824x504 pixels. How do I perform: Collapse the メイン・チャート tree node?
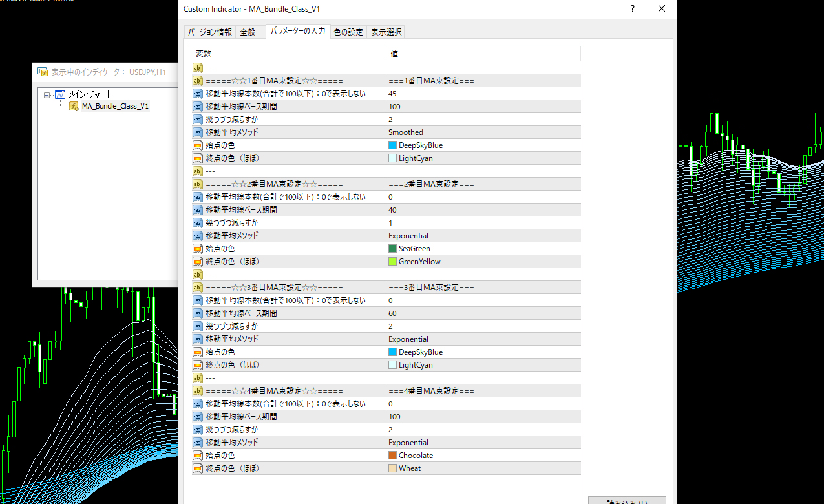(47, 94)
